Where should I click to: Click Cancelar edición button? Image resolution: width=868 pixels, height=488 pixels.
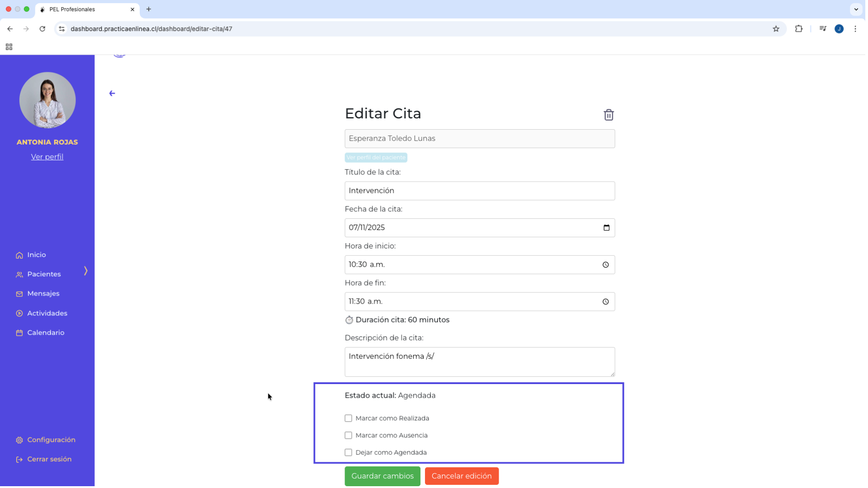[462, 477]
